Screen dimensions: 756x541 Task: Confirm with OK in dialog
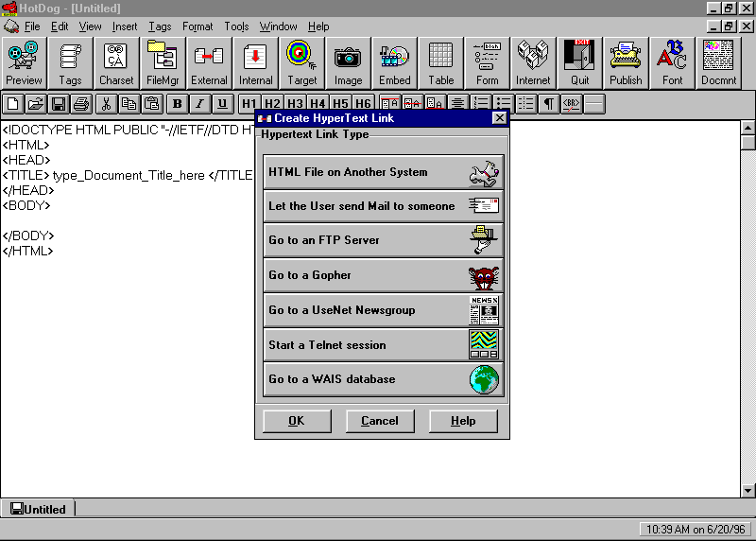pos(297,421)
